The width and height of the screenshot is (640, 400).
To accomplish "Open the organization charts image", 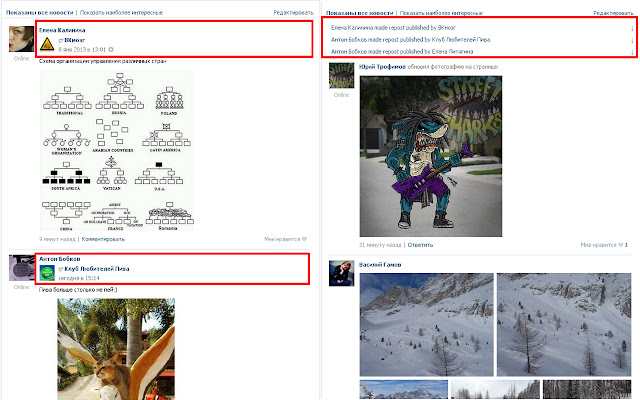I will 117,150.
